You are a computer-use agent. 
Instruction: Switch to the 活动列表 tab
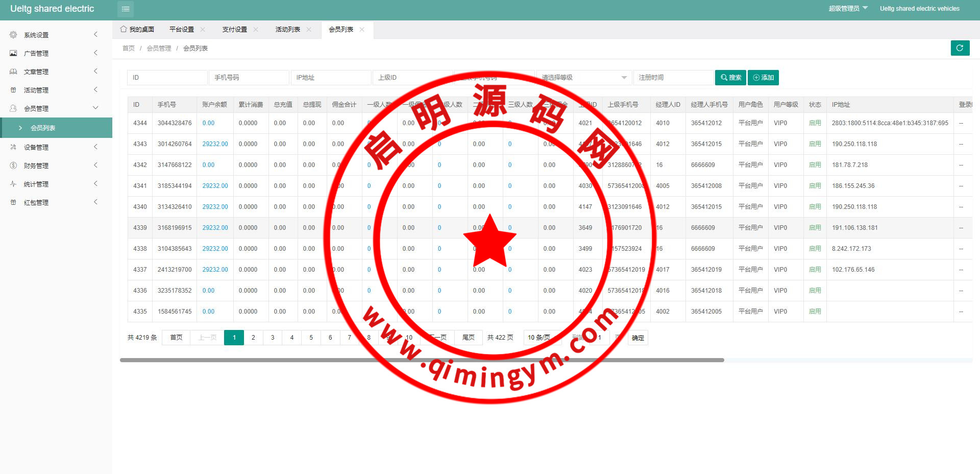pos(288,30)
